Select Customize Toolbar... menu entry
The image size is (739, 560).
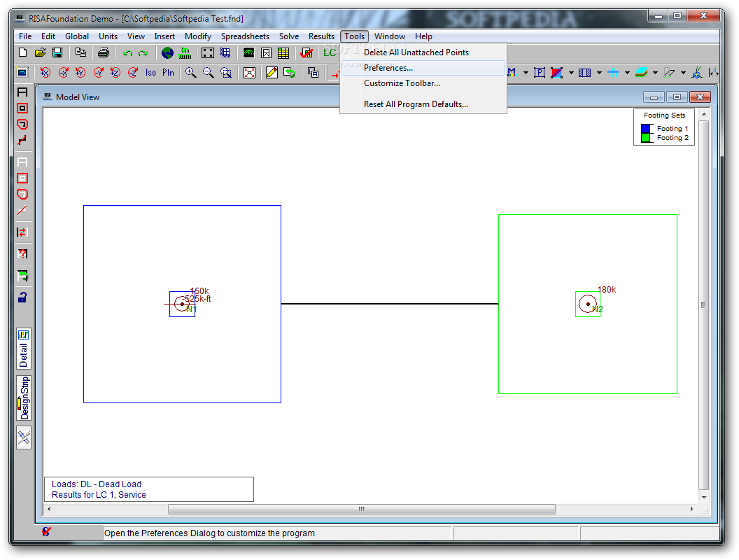click(x=423, y=83)
